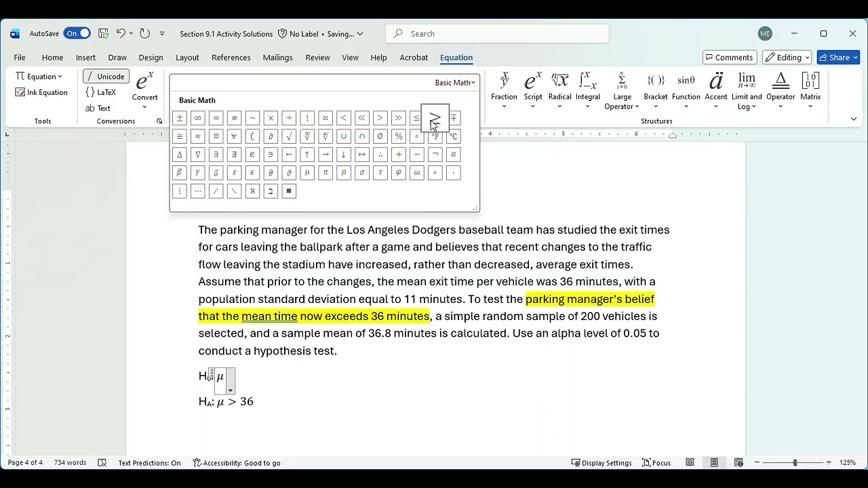Insert the division sign symbol
This screenshot has width=868, height=488.
290,118
